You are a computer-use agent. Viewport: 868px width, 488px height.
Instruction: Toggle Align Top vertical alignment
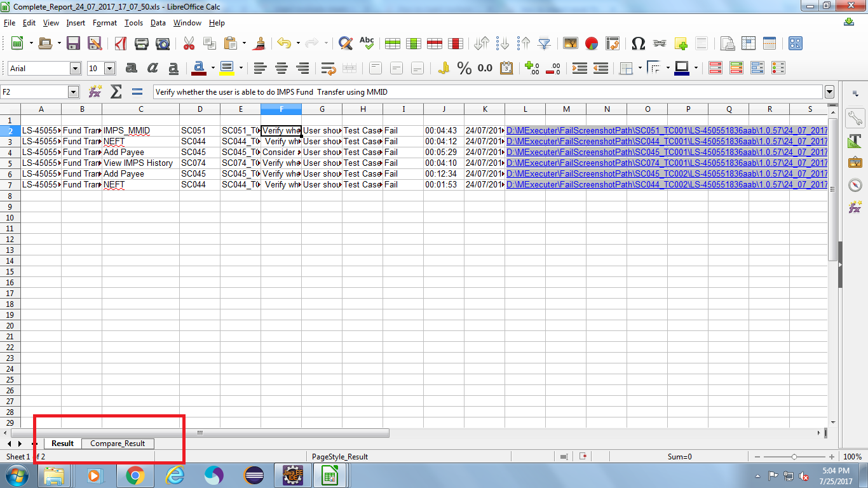click(376, 68)
